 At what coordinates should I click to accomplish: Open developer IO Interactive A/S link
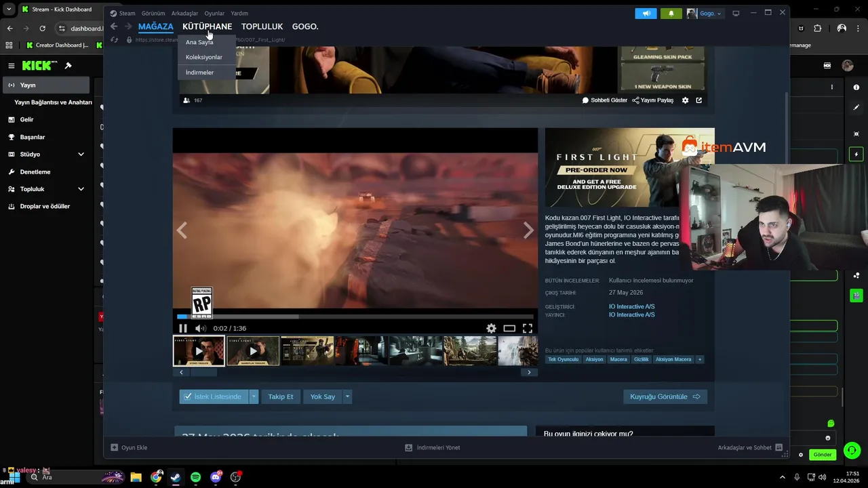pyautogui.click(x=631, y=306)
